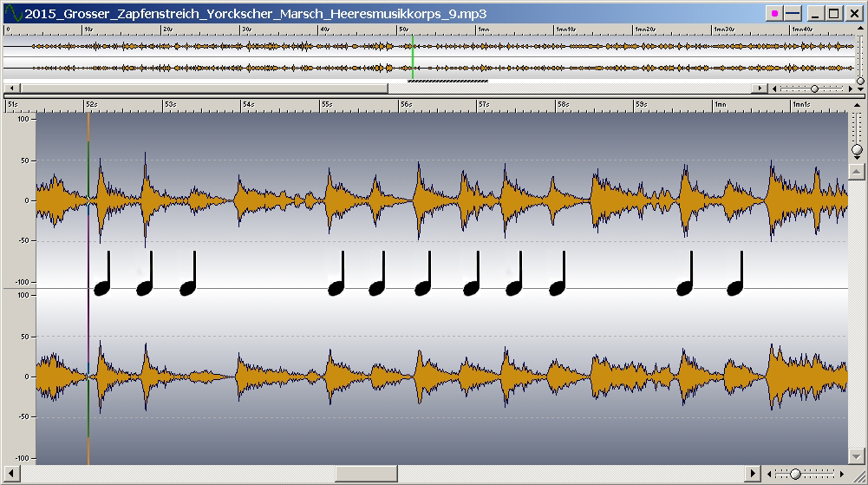Click the 1mn40s mark on overview ruler

[x=801, y=29]
